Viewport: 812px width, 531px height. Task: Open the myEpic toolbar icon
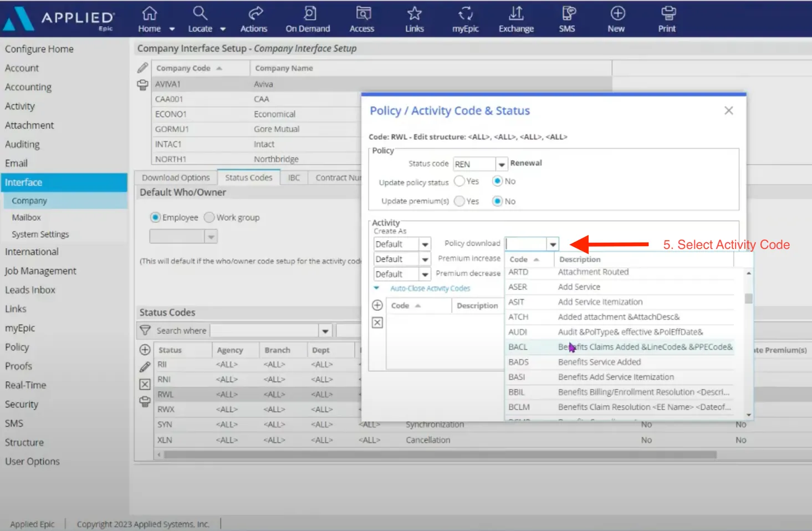coord(466,19)
